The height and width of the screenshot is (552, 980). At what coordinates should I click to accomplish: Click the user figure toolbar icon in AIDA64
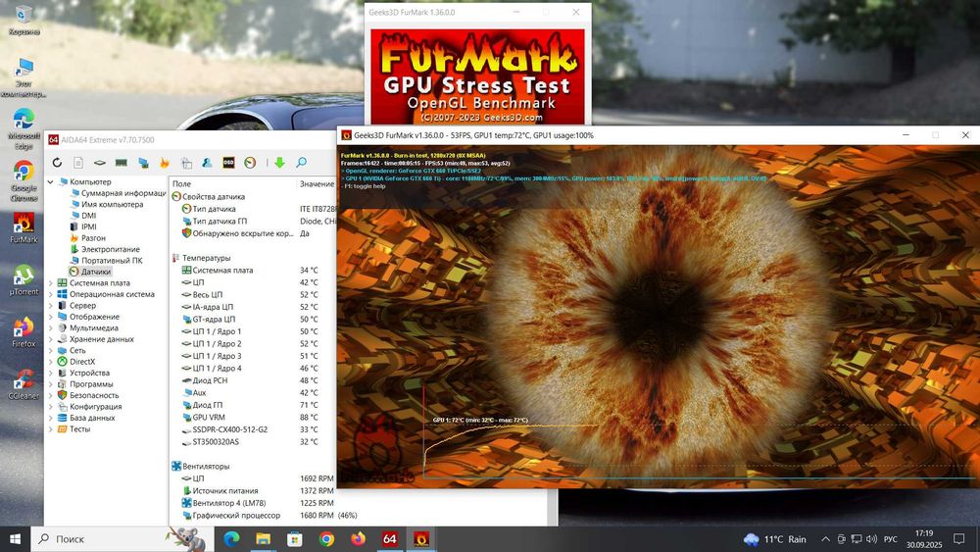(207, 163)
